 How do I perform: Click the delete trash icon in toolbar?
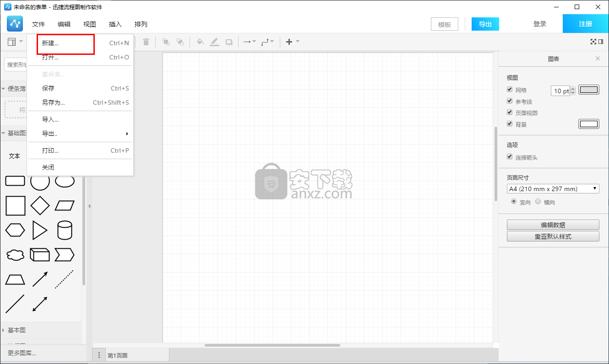point(146,42)
